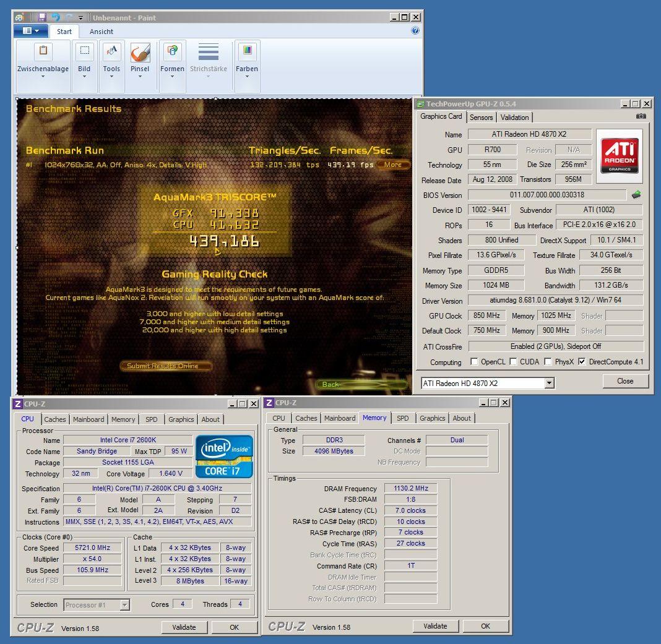The height and width of the screenshot is (644, 661).
Task: Click the BIOS Version field in GPU-Z
Action: [x=547, y=195]
